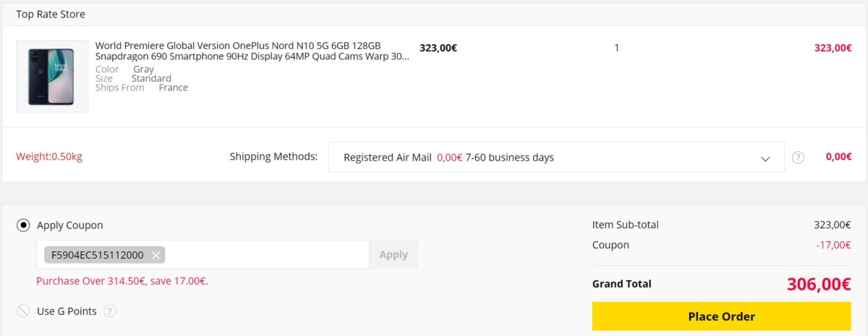Screen dimensions: 868x336
Task: Click the shipping cost 0,00€ on the right
Action: [x=838, y=156]
